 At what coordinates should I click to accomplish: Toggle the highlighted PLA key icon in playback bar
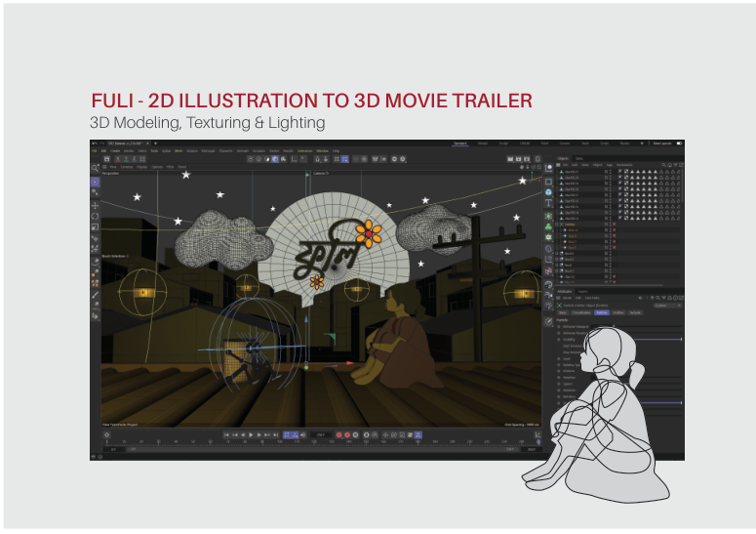[418, 435]
